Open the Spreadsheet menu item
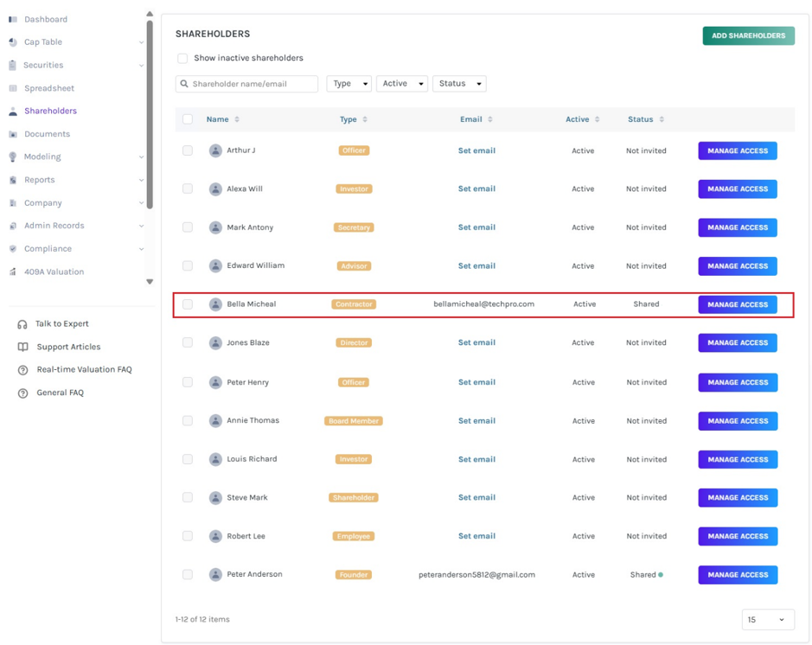Image resolution: width=812 pixels, height=645 pixels. pos(49,88)
